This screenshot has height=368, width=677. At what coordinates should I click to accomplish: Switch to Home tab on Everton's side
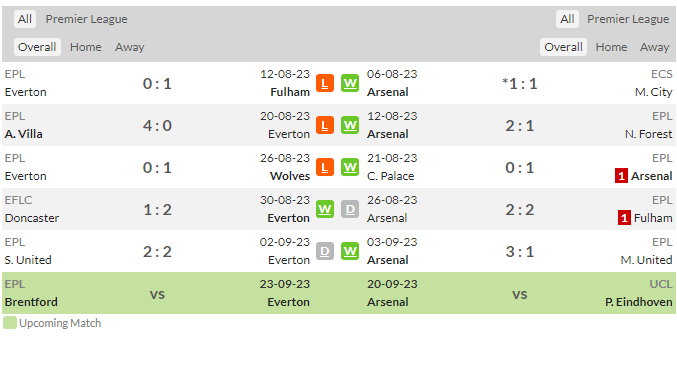[x=85, y=47]
